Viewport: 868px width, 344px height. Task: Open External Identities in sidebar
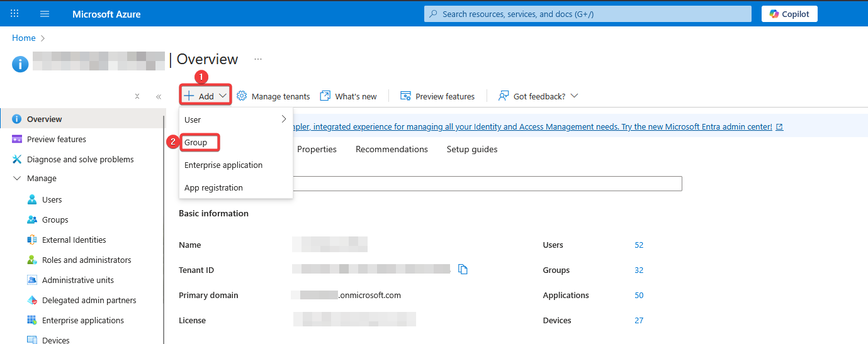tap(74, 240)
